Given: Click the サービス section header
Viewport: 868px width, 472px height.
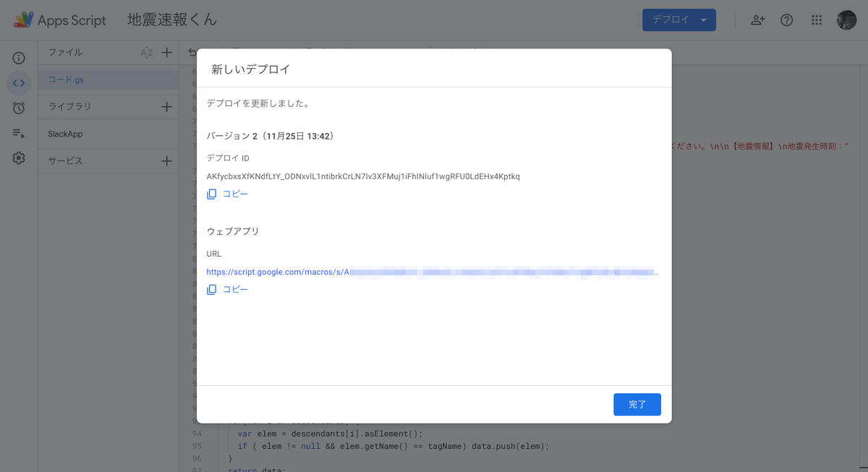Looking at the screenshot, I should [65, 160].
